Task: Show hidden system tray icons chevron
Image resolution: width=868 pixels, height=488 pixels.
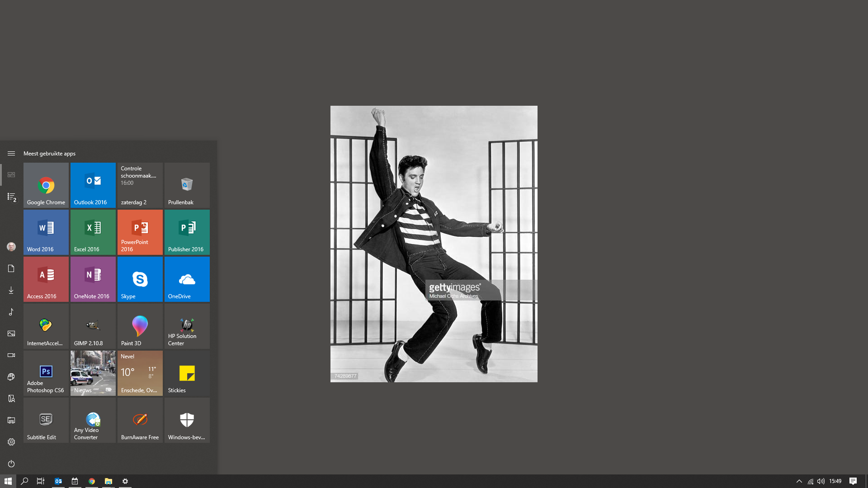Action: click(799, 481)
